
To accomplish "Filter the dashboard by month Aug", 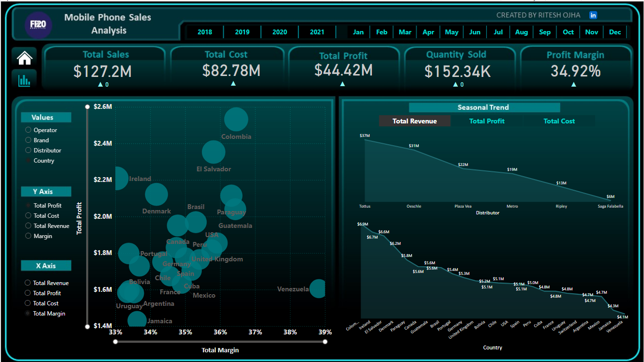I will (x=521, y=32).
